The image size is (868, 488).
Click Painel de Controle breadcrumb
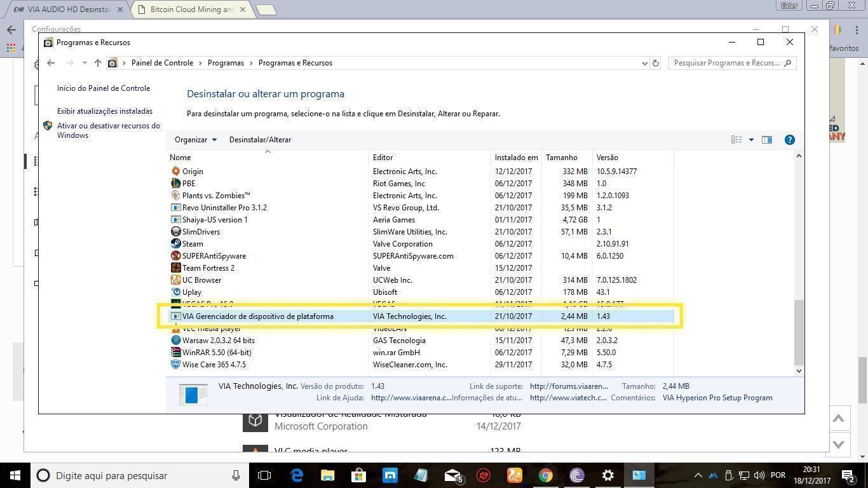coord(162,63)
